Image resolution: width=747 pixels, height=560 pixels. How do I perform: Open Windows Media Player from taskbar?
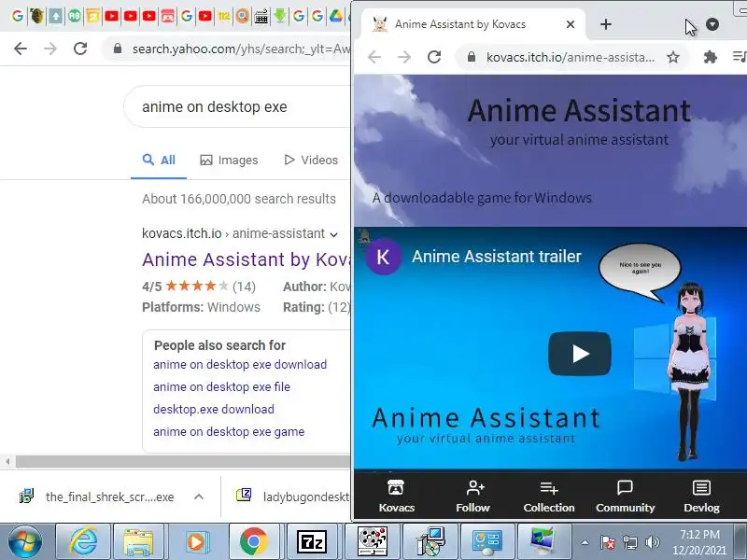(x=196, y=541)
